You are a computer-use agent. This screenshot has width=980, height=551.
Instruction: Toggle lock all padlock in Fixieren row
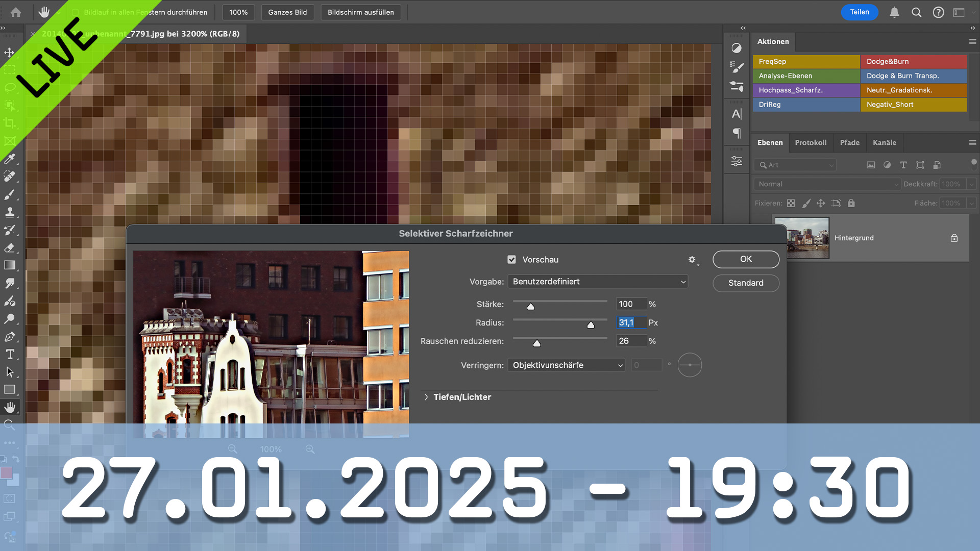[x=851, y=203]
